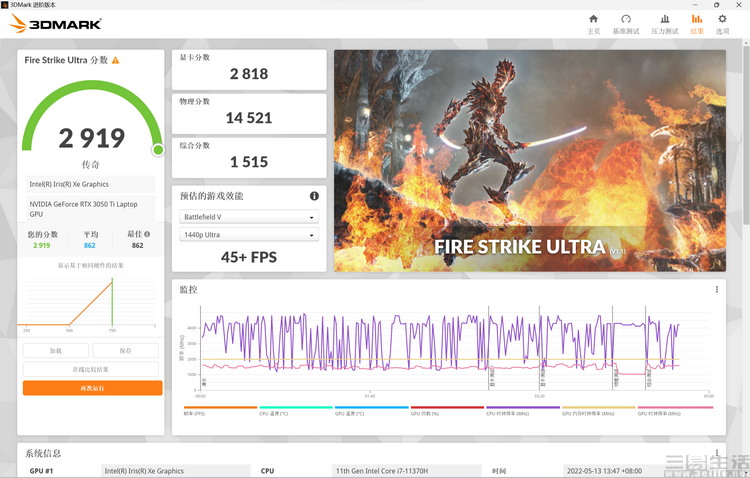Click 在线比较结果 compare online button

[91, 369]
